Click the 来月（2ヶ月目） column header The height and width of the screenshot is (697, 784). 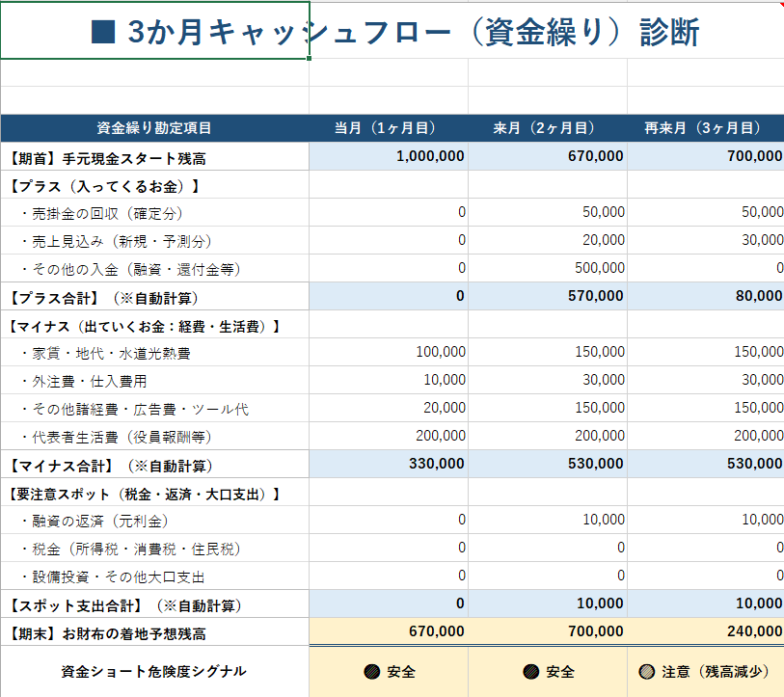548,128
